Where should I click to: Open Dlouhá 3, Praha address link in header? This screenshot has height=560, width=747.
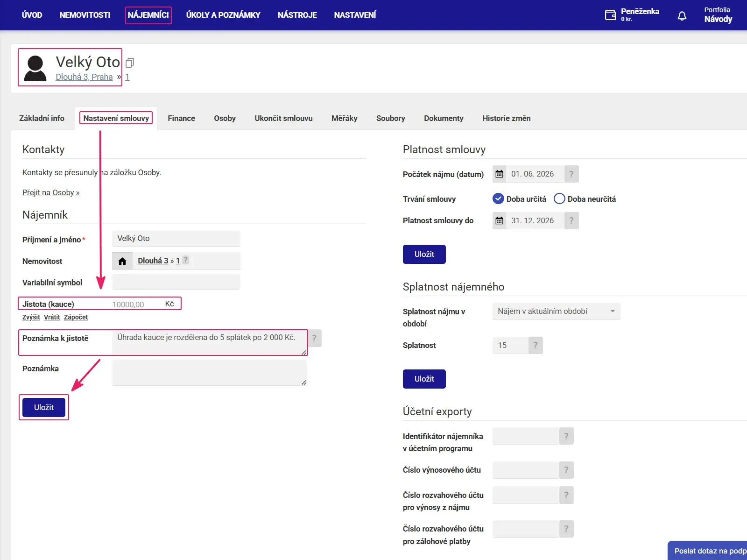pos(84,77)
